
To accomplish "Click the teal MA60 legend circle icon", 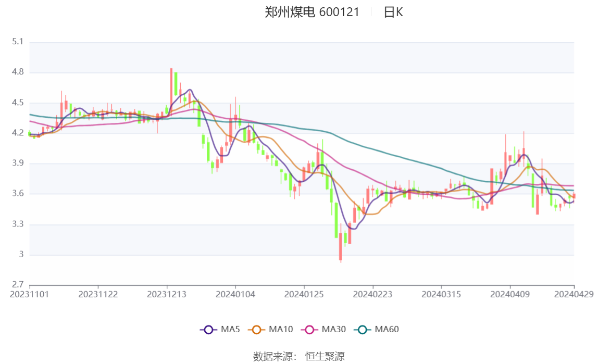I will [x=363, y=330].
